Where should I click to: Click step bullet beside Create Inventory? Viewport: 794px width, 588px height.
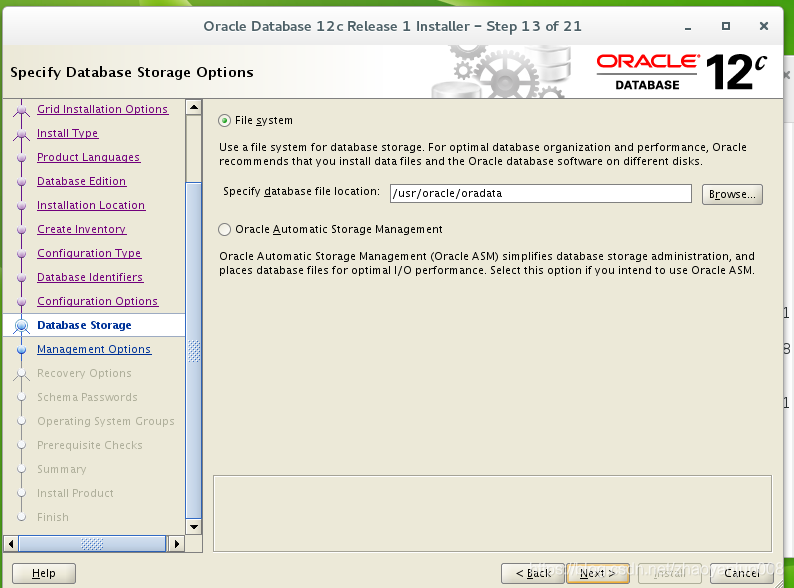[x=21, y=229]
